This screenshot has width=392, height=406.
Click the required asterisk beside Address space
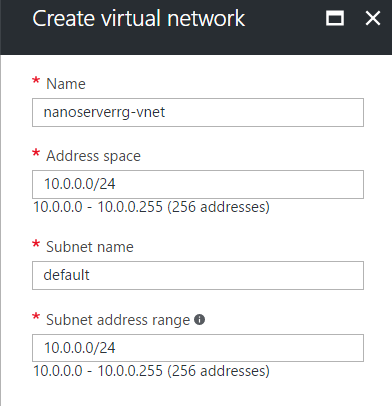pos(36,153)
